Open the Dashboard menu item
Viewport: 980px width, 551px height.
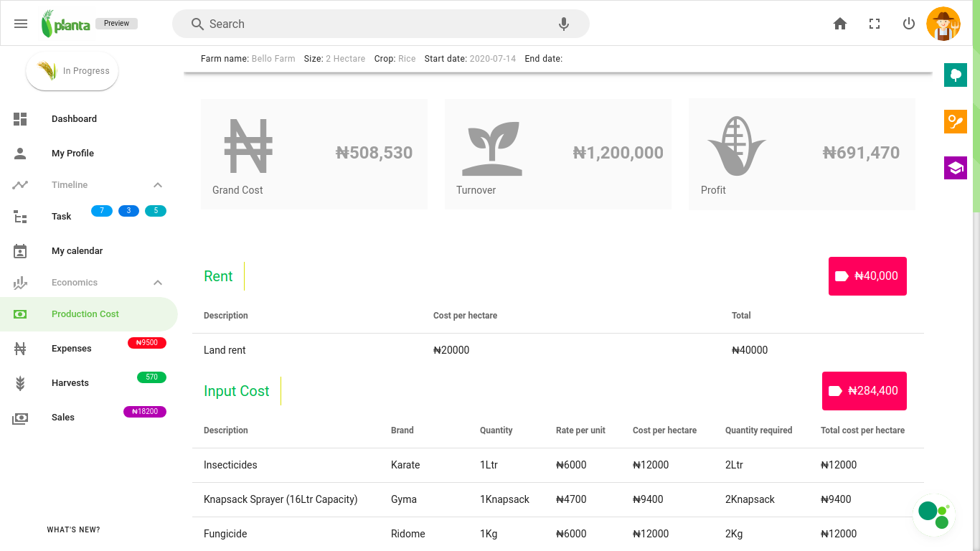pos(89,119)
